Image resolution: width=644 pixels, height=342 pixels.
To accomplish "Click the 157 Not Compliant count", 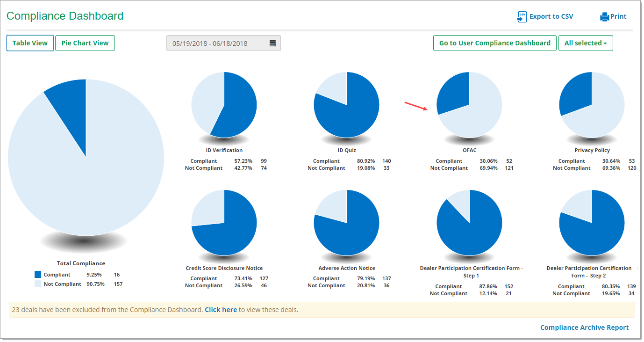I will click(x=118, y=284).
